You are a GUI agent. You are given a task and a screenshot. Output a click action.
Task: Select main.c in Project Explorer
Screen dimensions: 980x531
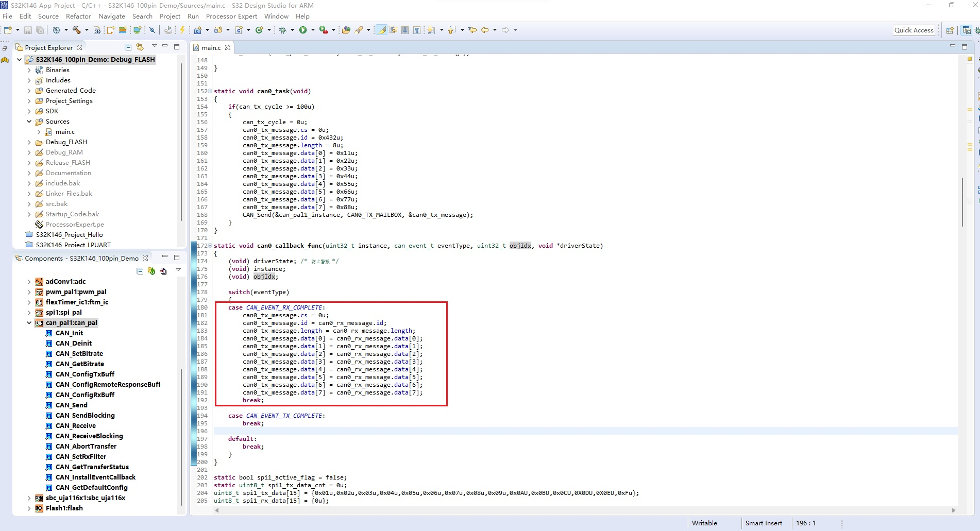point(65,132)
